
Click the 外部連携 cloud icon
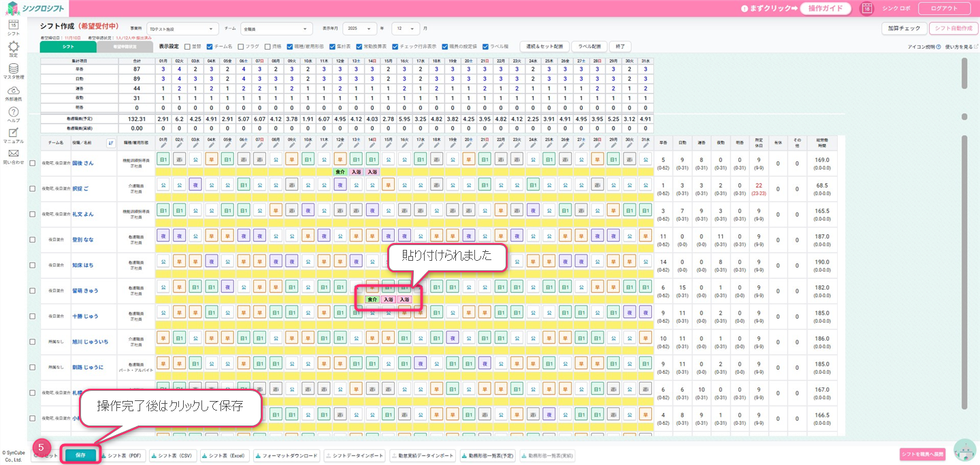[13, 91]
